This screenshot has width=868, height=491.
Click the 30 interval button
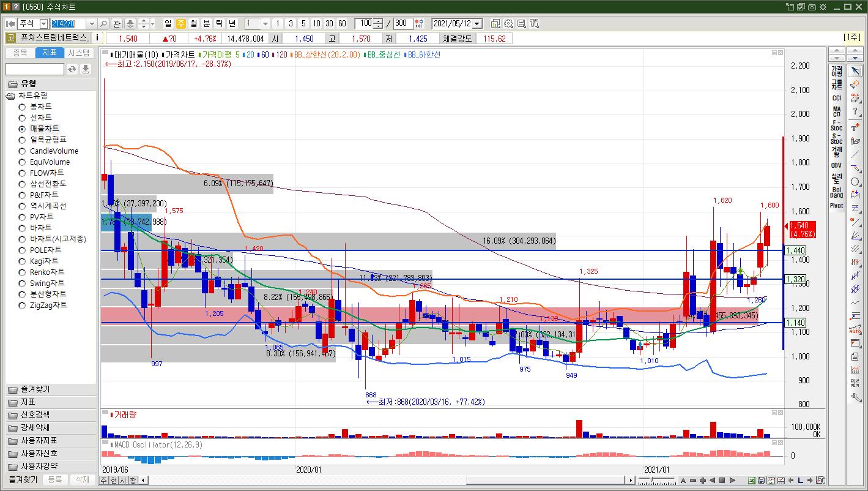click(x=329, y=23)
